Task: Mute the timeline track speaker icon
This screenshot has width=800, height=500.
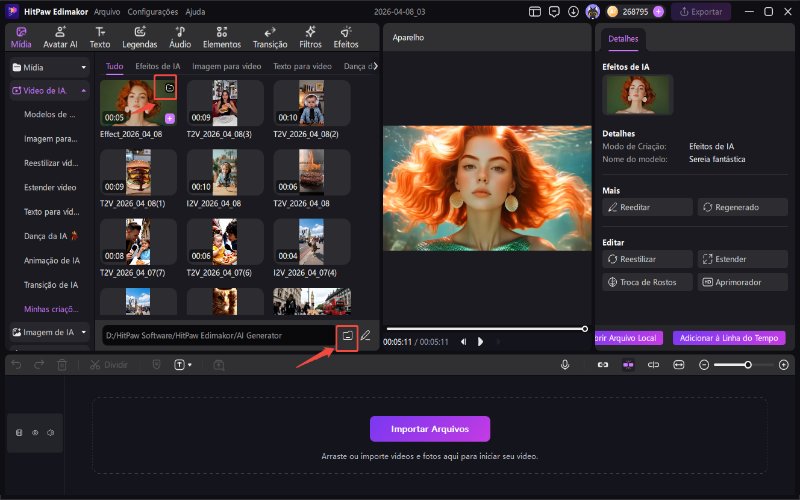Action: pos(50,433)
